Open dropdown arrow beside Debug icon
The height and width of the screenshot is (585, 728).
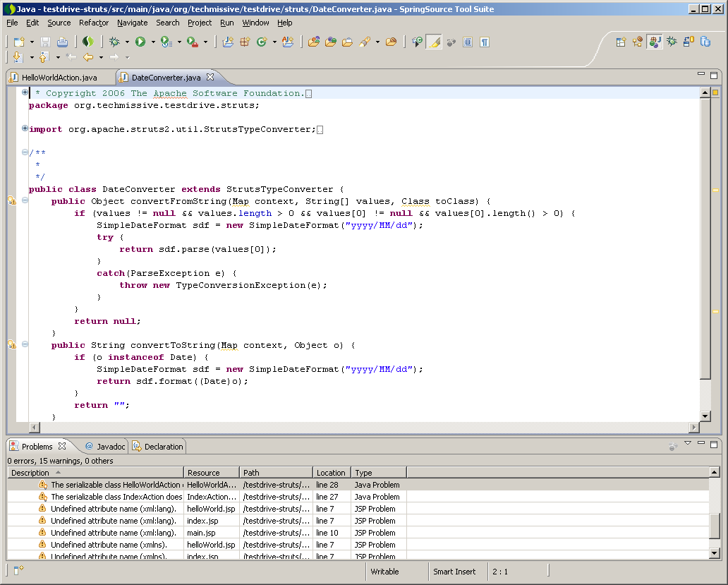(x=127, y=42)
